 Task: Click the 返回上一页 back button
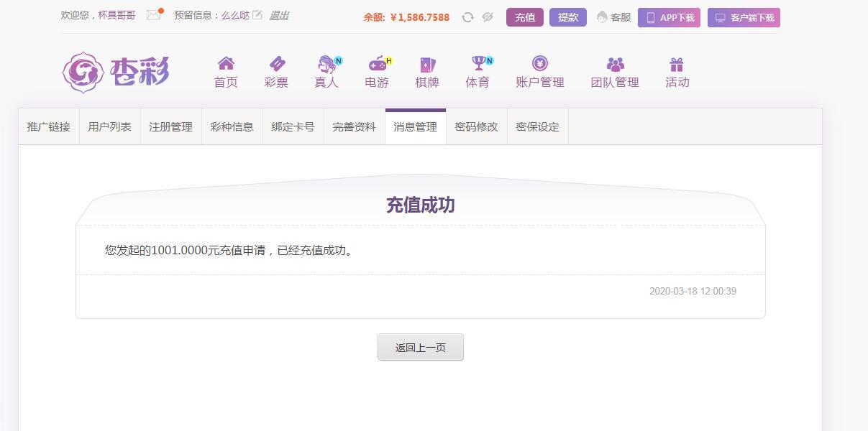point(421,347)
